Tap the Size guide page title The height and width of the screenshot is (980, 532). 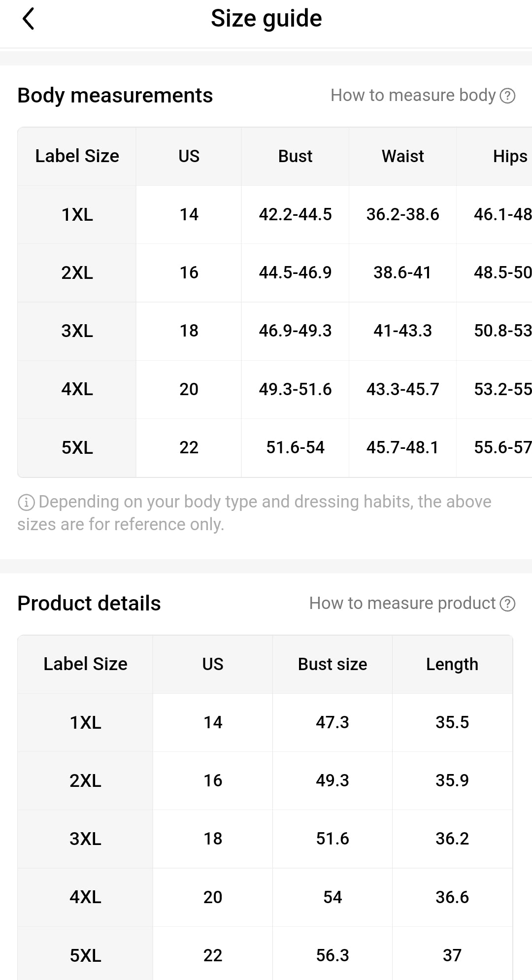click(x=266, y=19)
